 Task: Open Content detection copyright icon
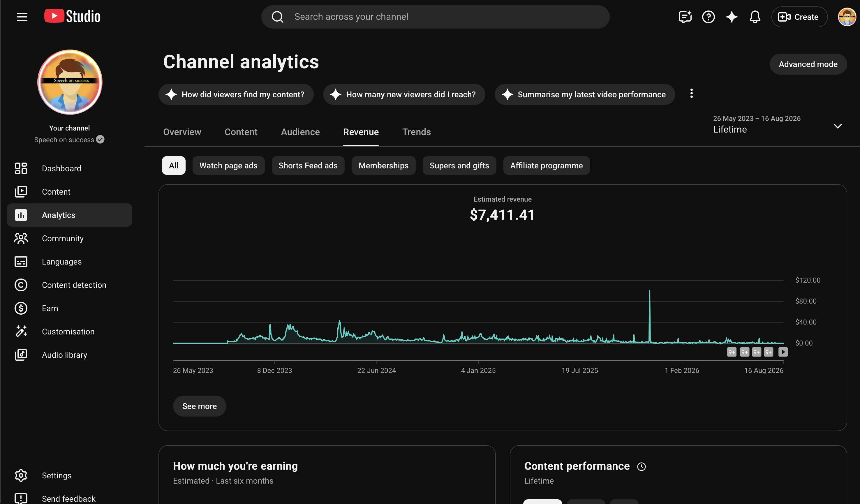pyautogui.click(x=21, y=285)
